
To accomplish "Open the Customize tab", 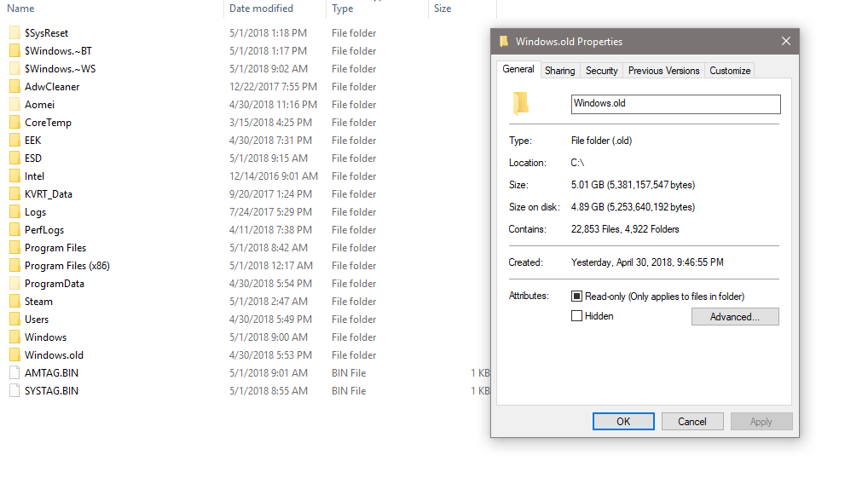I will [x=730, y=71].
